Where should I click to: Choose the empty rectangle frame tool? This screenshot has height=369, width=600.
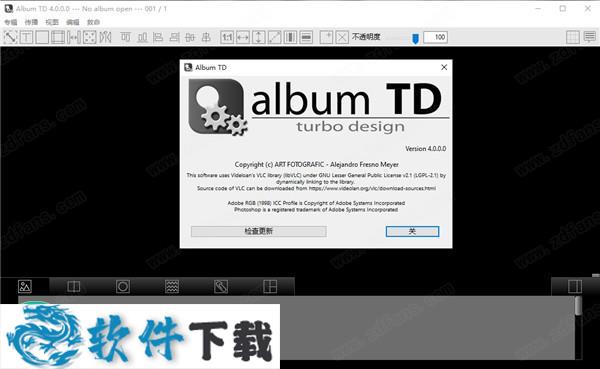tap(42, 37)
